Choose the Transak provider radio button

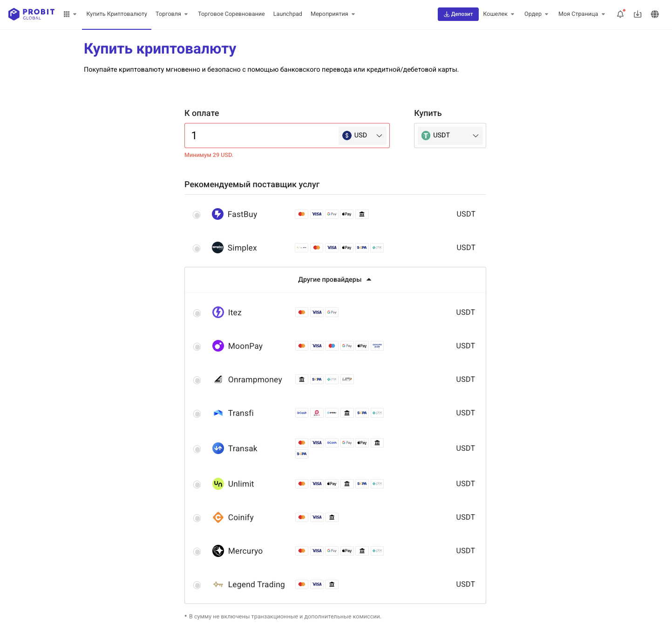pos(197,449)
